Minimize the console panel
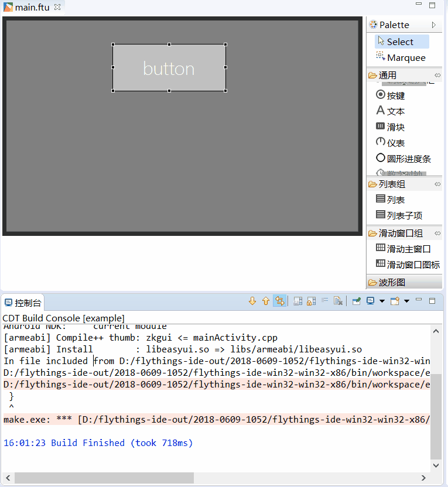 [x=419, y=300]
